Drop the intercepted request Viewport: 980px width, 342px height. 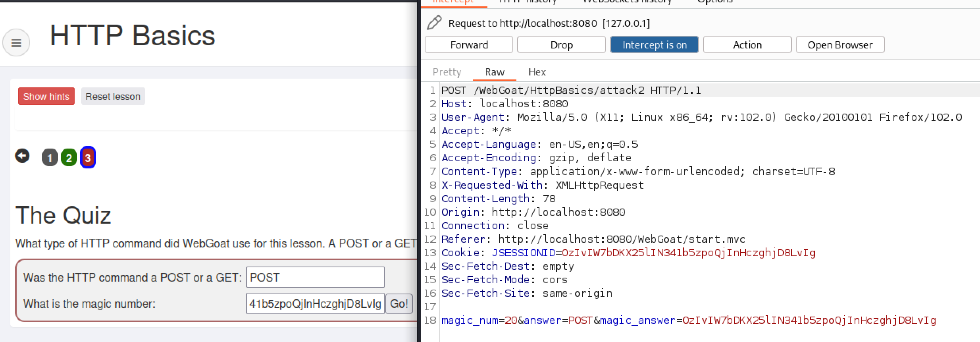[561, 45]
